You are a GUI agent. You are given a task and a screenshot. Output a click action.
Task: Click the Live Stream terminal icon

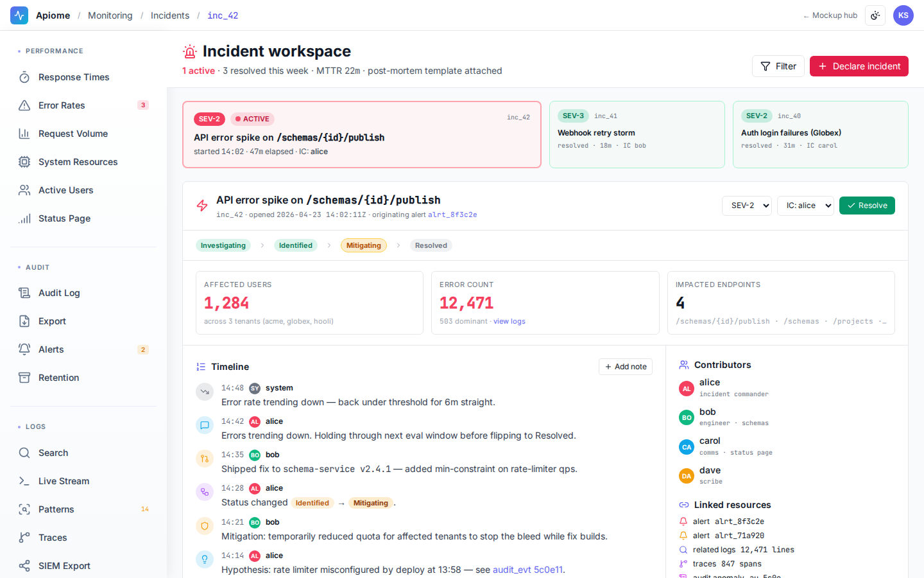click(24, 481)
